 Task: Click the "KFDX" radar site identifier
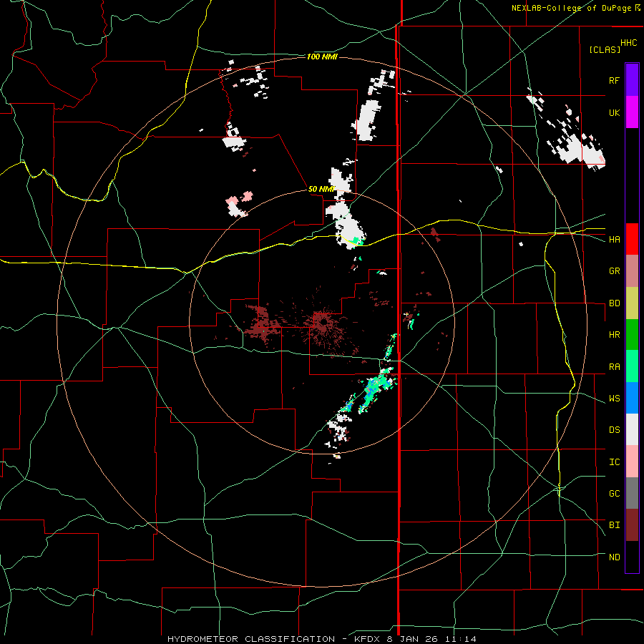click(368, 639)
